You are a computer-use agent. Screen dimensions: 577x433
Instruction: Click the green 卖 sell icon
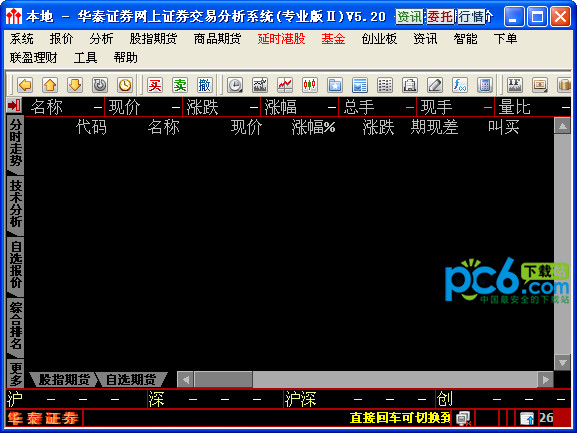180,85
